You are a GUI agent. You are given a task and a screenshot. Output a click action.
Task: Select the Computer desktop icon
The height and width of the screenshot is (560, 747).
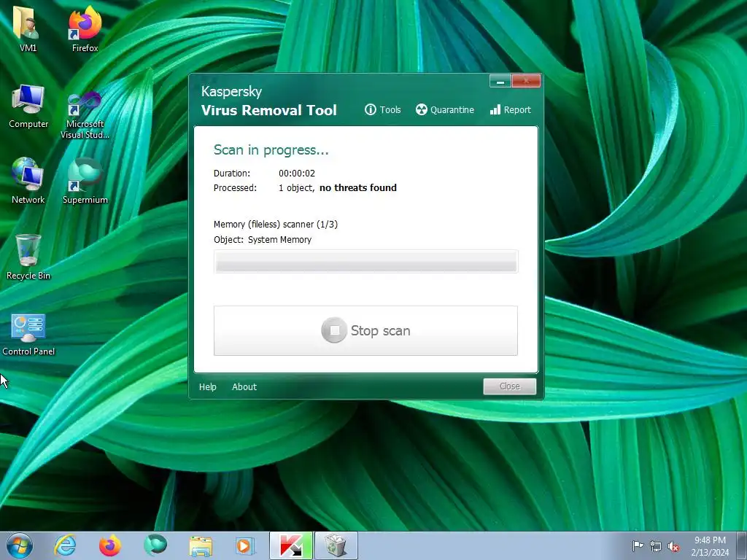(x=28, y=106)
